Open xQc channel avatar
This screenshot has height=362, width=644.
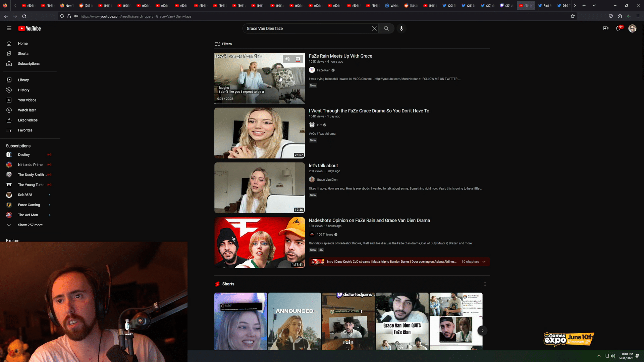[x=312, y=125]
